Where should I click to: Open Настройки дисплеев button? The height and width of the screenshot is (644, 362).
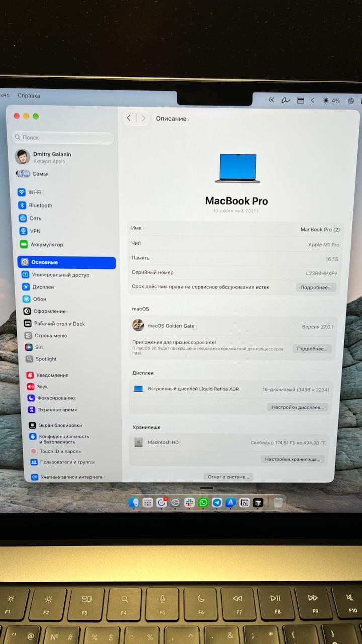(x=298, y=407)
